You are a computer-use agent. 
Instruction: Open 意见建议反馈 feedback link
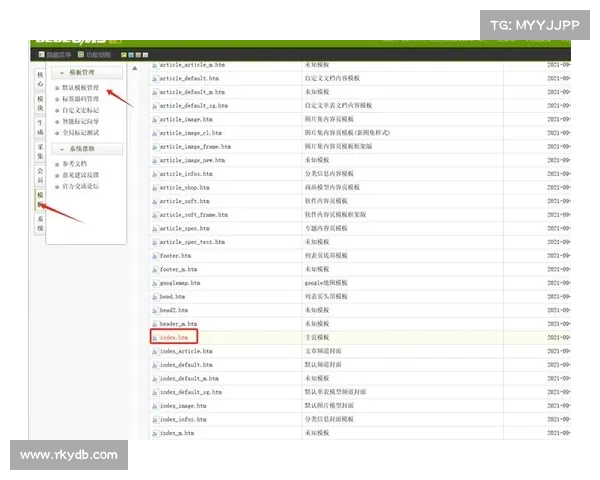(x=80, y=175)
